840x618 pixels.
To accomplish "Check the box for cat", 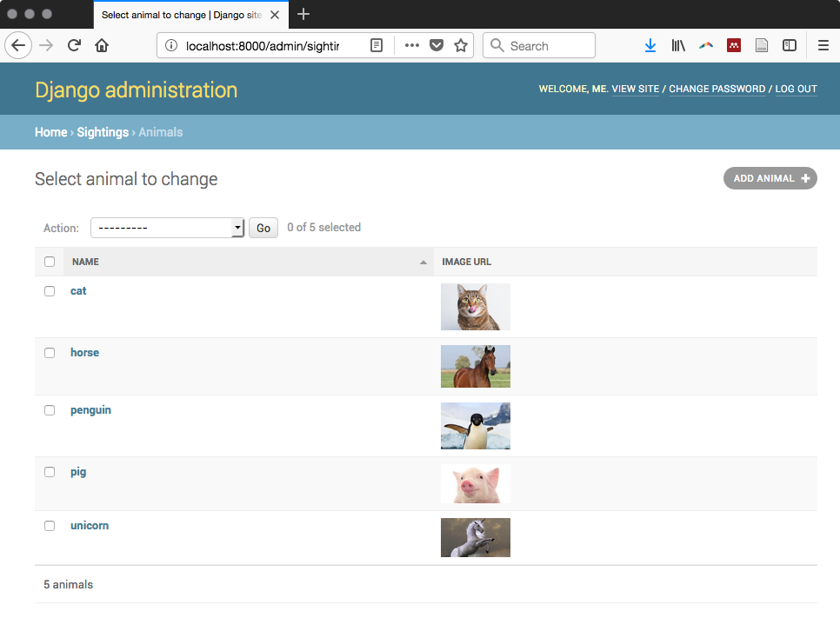I will pos(50,291).
